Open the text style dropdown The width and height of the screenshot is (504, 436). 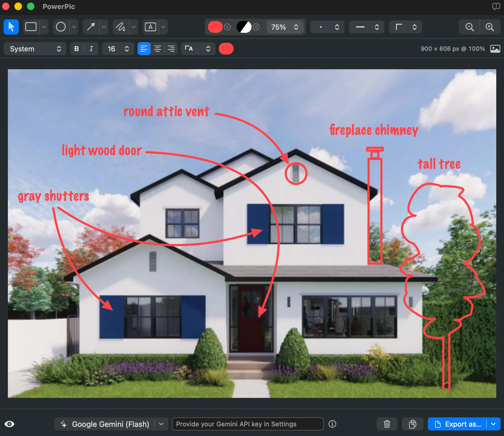[198, 49]
